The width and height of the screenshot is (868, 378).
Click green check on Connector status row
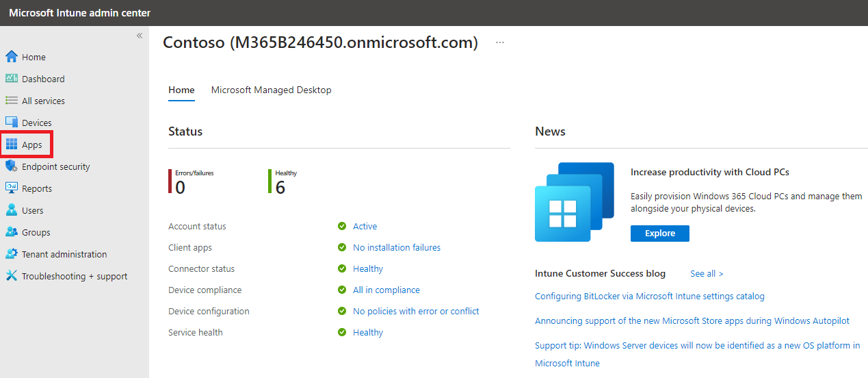click(342, 268)
